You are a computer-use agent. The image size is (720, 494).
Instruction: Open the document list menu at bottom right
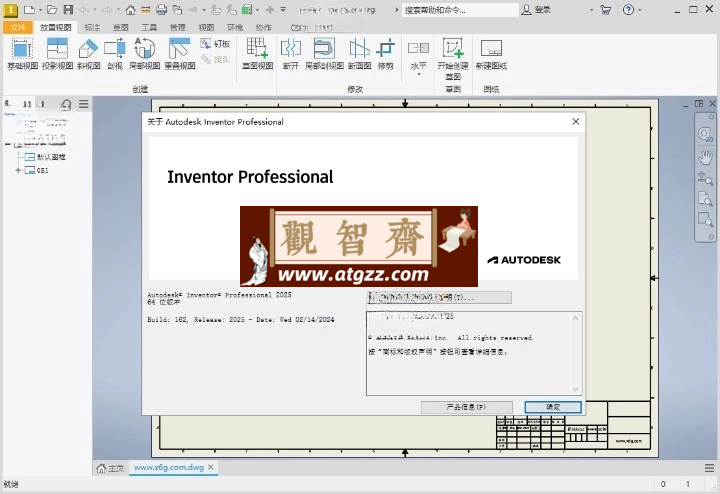[x=709, y=468]
